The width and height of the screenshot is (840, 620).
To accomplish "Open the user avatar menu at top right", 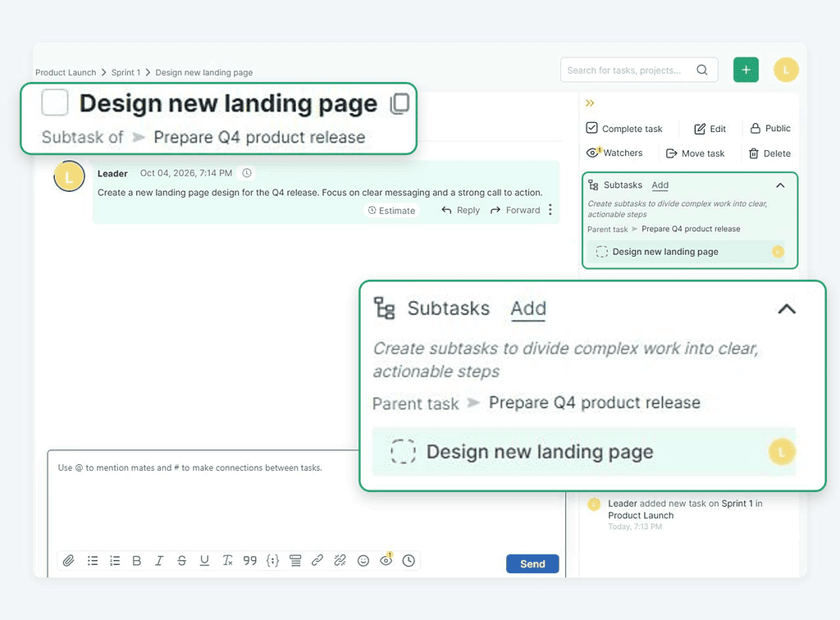I will (786, 70).
